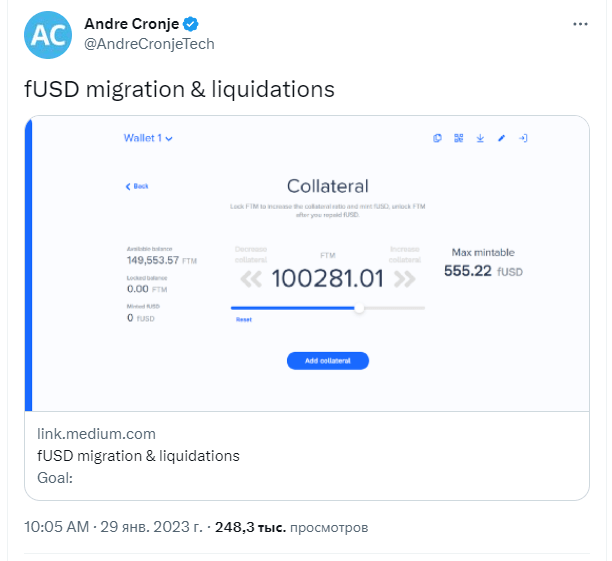Screen dimensions: 612x561
Task: Click the @AndreCronjeTech handle
Action: pyautogui.click(x=149, y=44)
